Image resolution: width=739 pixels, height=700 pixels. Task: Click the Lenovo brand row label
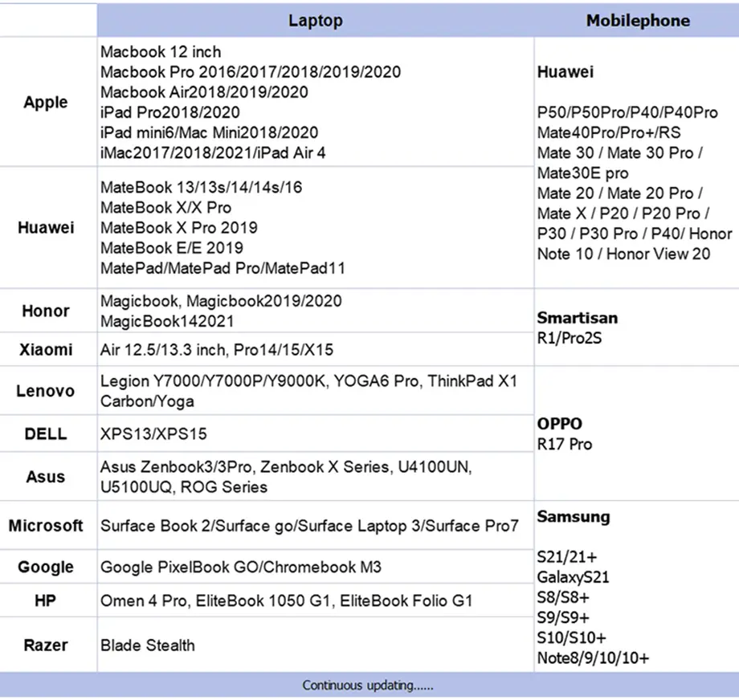(x=46, y=392)
